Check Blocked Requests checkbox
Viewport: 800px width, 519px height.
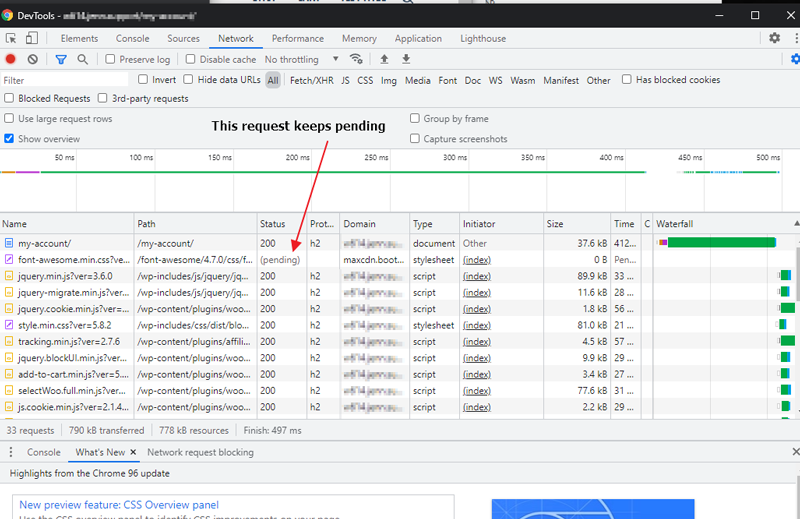[9, 98]
